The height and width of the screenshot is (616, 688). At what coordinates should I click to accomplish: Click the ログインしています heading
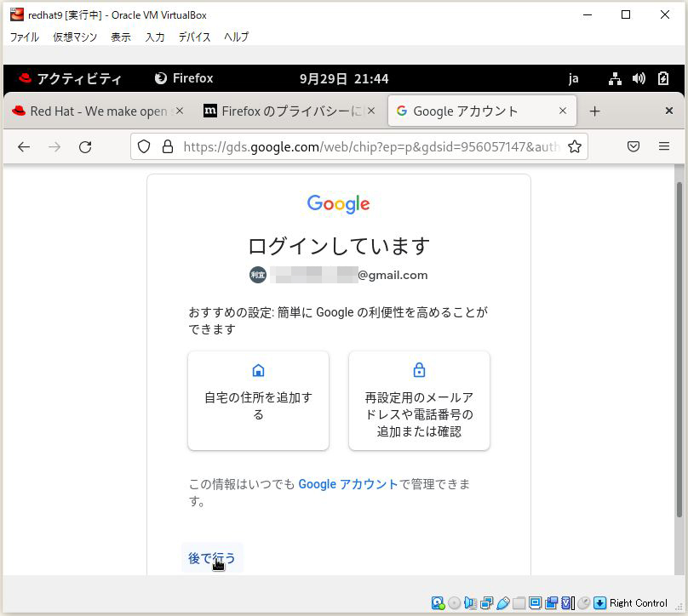338,246
